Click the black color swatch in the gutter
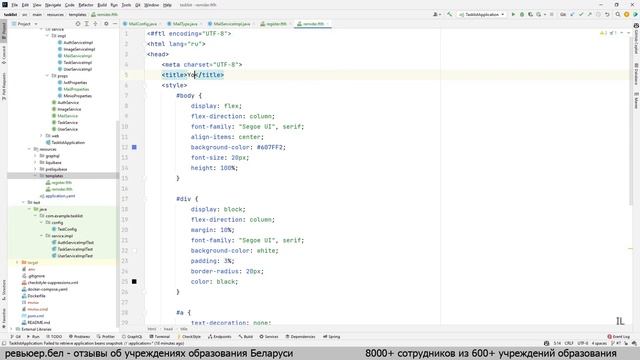This screenshot has width=640, height=360. click(x=134, y=282)
